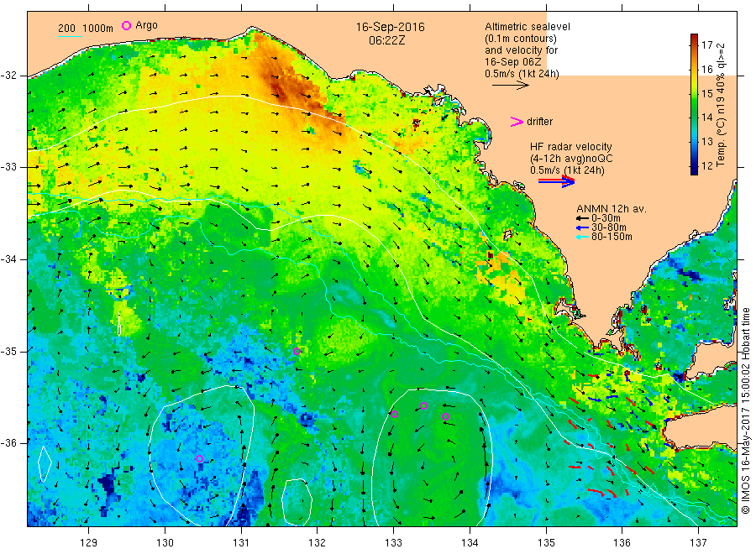Click '0.5m/s (1kt 24h)' under altimetric legend

pos(522,74)
